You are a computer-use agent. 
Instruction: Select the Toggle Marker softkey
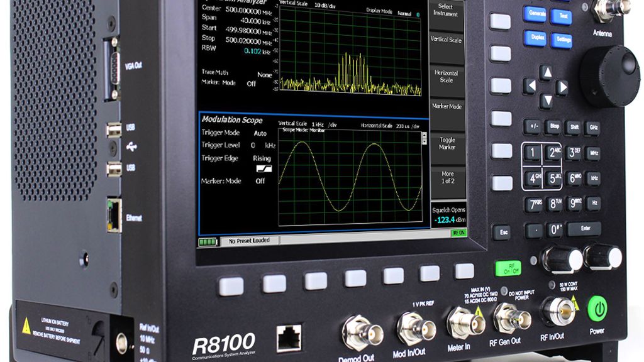[447, 148]
